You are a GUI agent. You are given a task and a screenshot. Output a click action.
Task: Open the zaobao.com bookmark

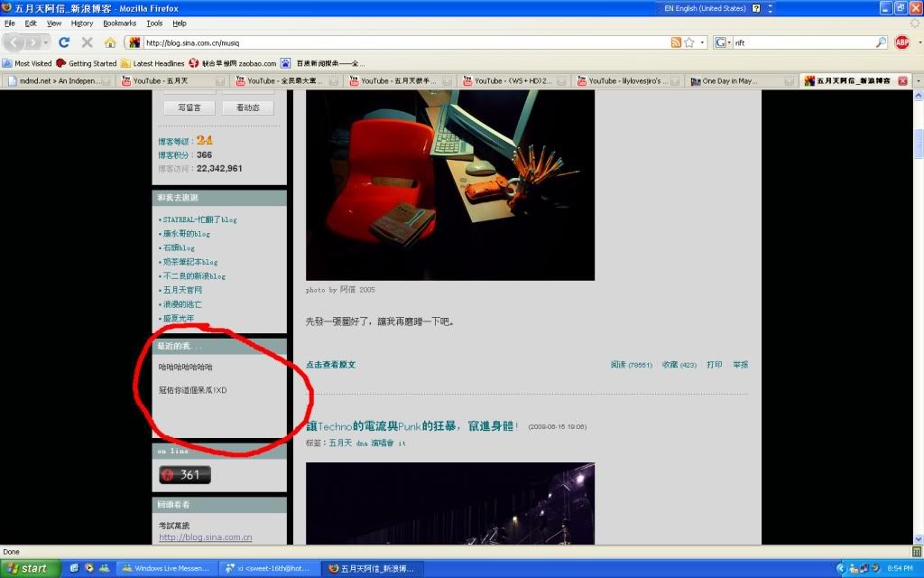pyautogui.click(x=233, y=63)
